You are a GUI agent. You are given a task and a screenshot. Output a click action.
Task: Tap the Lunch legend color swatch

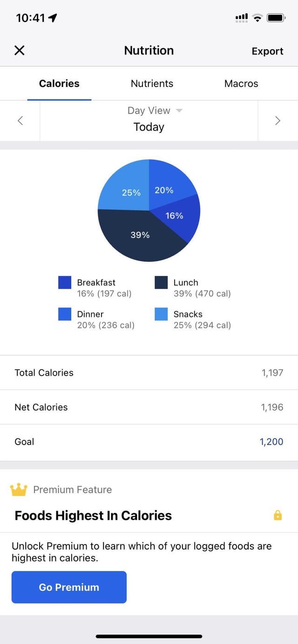pos(161,282)
